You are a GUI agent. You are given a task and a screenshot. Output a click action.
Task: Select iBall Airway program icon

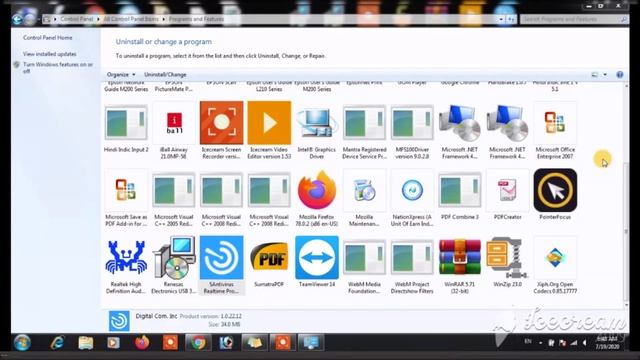pyautogui.click(x=174, y=123)
